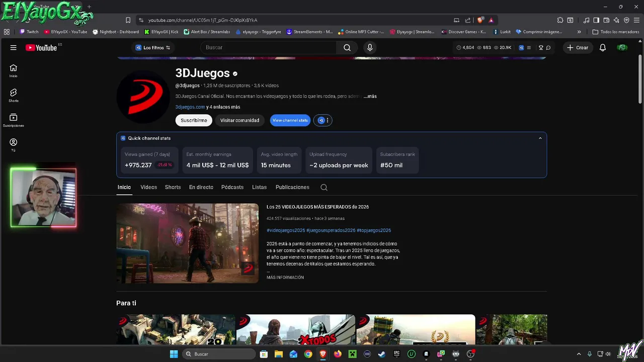Click Visitar comunidad button
The image size is (644, 362).
click(239, 120)
